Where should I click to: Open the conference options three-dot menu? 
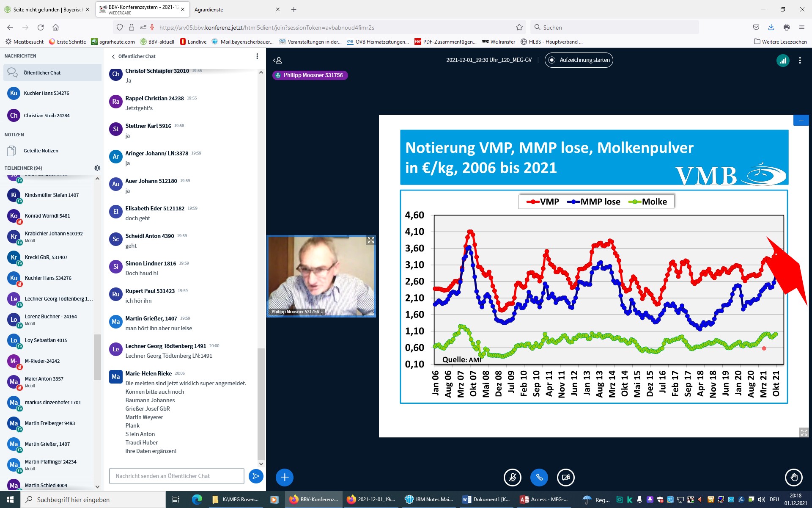800,61
